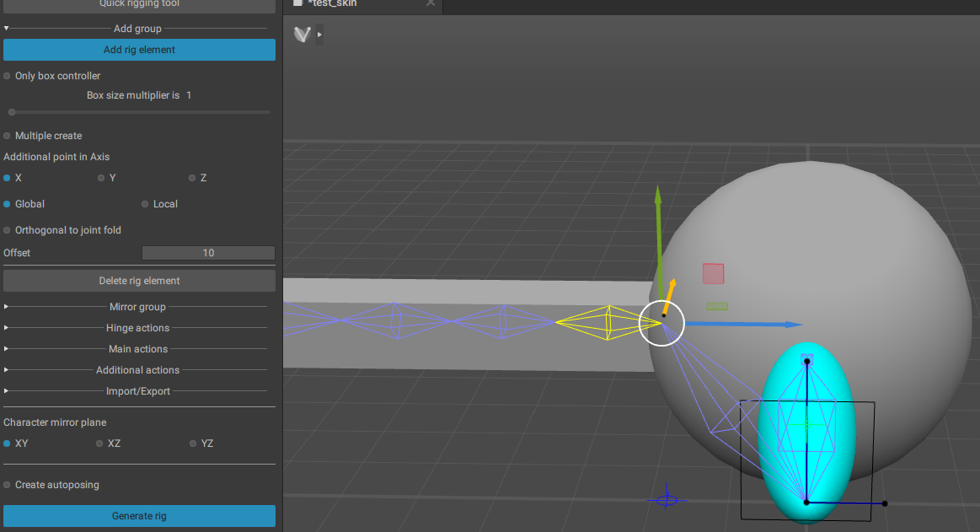Click the Offset label
Screen dimensions: 980x532
click(17, 253)
